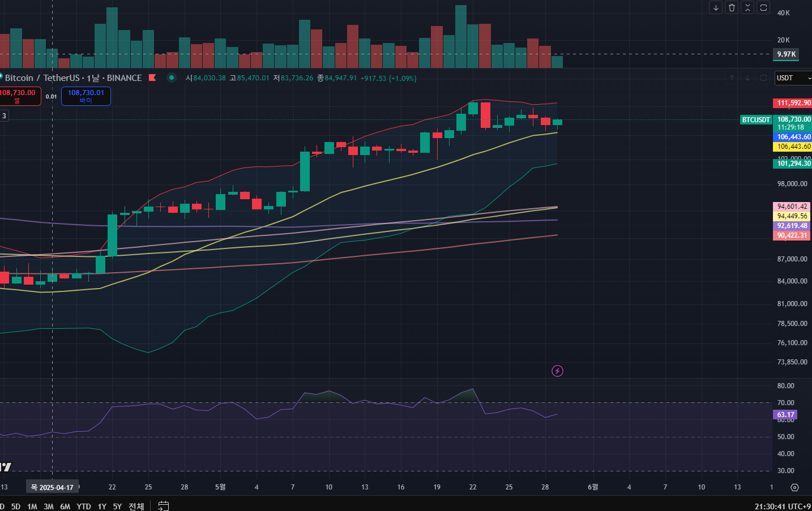Image resolution: width=812 pixels, height=511 pixels.
Task: Click the 30.00 RSI axis label
Action: coord(786,471)
